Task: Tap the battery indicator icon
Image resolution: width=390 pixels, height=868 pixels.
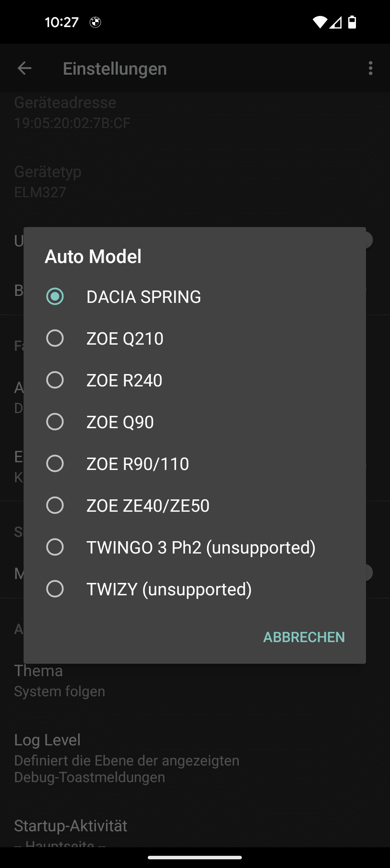Action: click(x=352, y=22)
